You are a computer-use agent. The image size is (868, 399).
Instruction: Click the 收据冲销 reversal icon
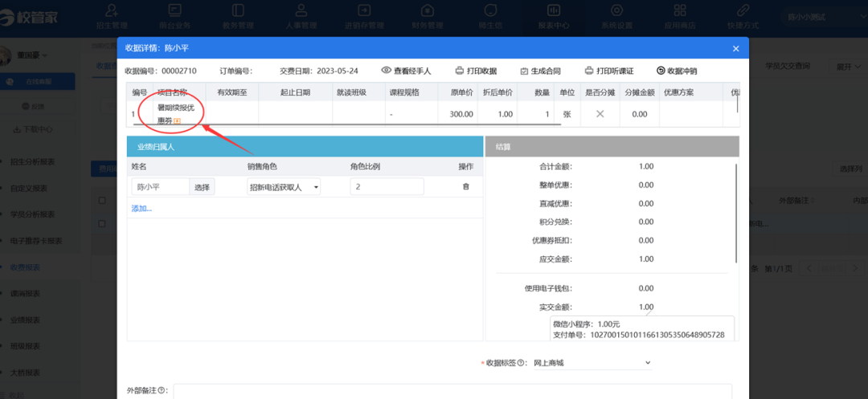(x=661, y=71)
